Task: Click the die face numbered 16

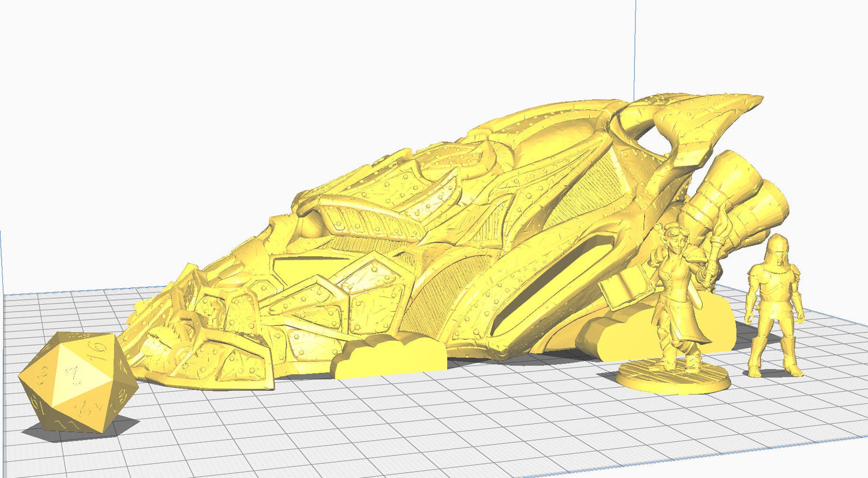Action: pos(99,349)
